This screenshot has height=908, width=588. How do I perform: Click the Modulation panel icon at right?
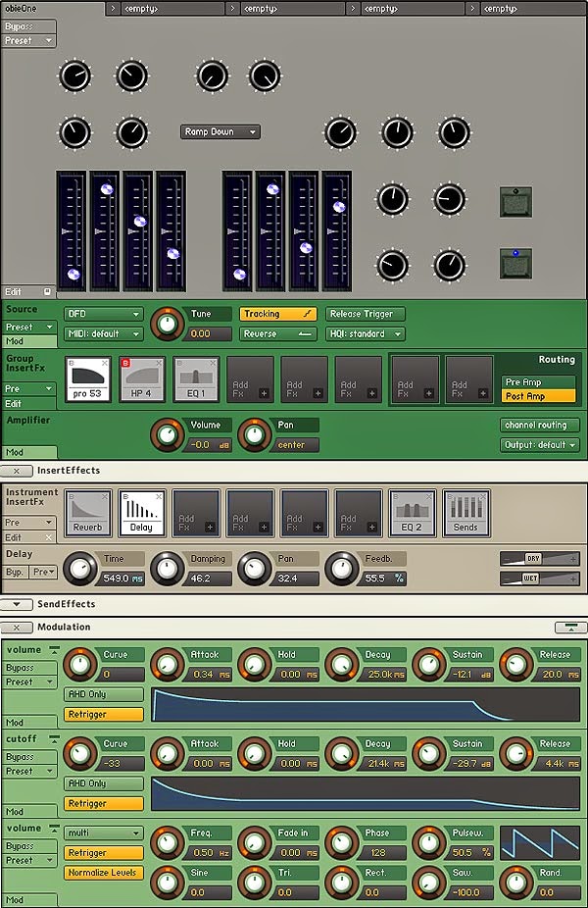click(x=570, y=628)
